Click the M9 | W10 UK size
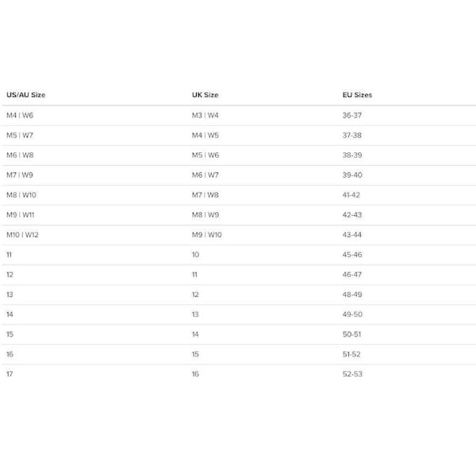 click(207, 235)
